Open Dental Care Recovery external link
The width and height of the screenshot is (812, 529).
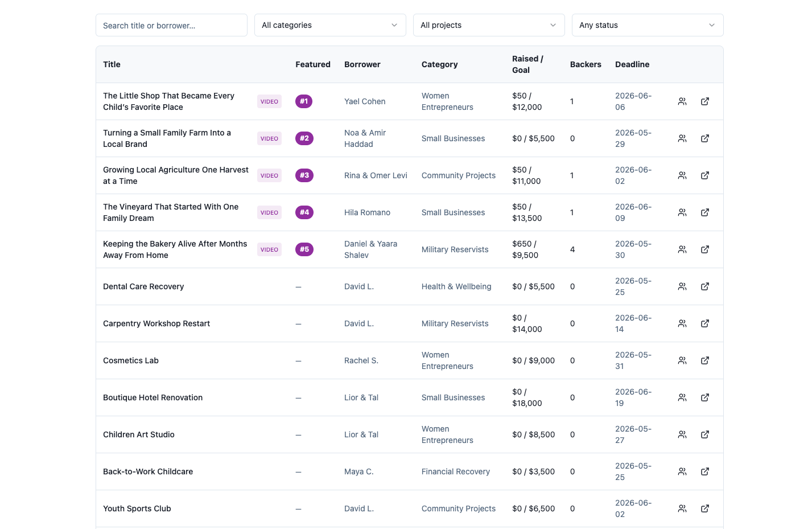[x=704, y=286]
